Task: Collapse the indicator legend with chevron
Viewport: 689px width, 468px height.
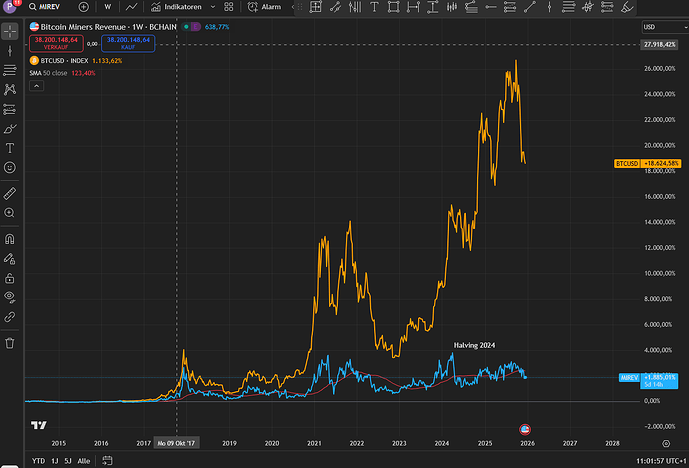Action: click(36, 86)
